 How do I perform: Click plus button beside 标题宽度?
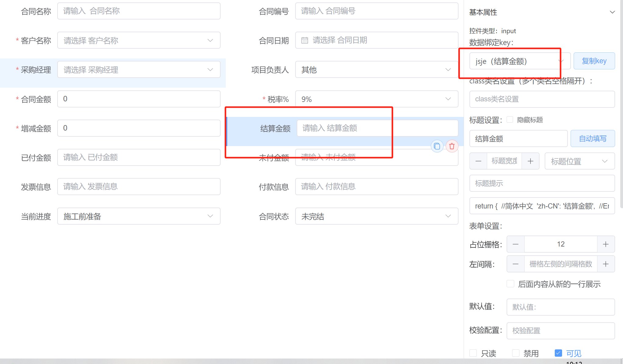[530, 161]
